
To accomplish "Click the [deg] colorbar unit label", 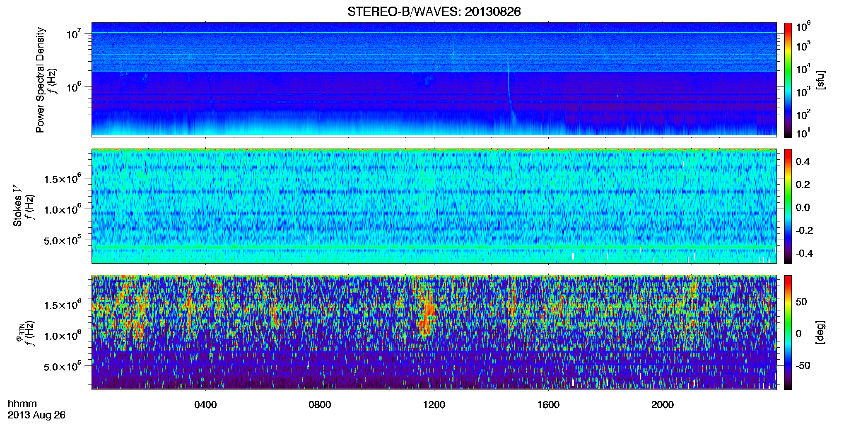I will pyautogui.click(x=820, y=332).
